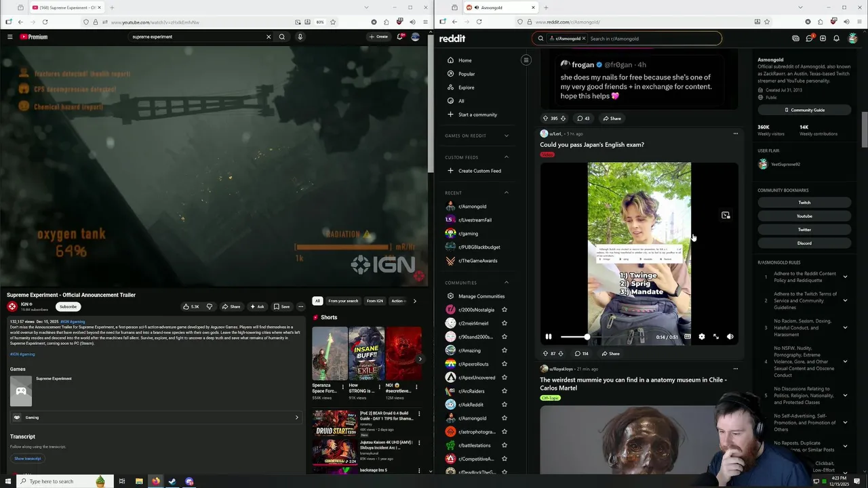Collapse the reddit left navigation sidebar
Viewport: 868px width, 488px height.
[x=526, y=60]
